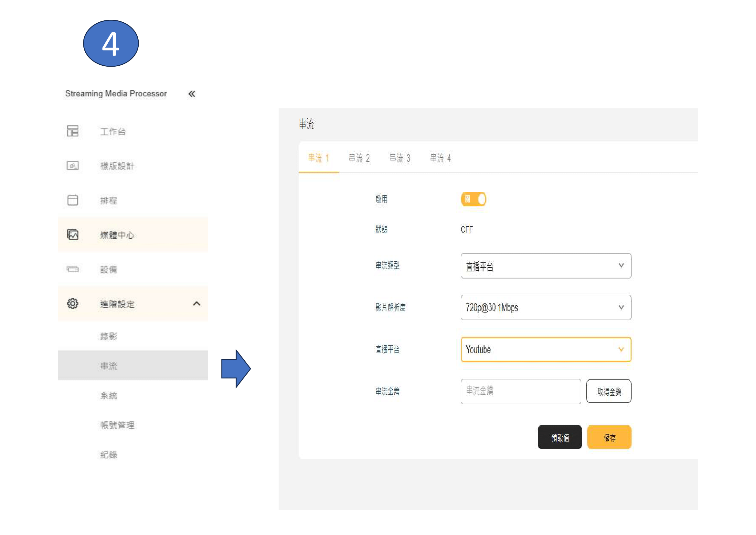Click the 排程 calendar icon
756x535 pixels.
[x=72, y=200]
